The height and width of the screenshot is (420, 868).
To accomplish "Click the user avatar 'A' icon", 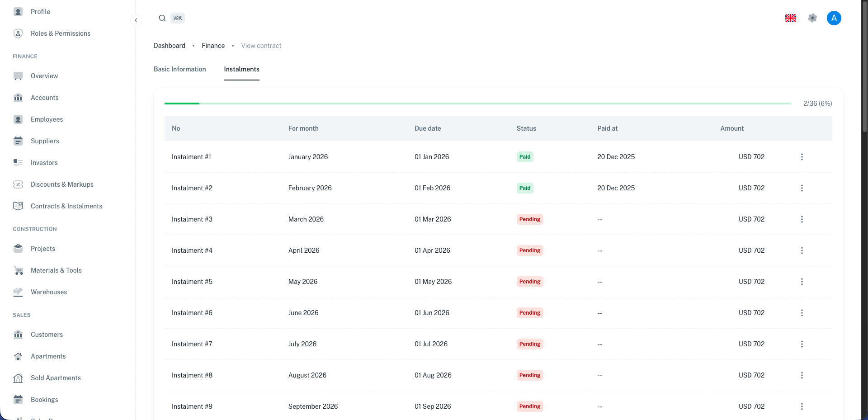I will point(834,18).
